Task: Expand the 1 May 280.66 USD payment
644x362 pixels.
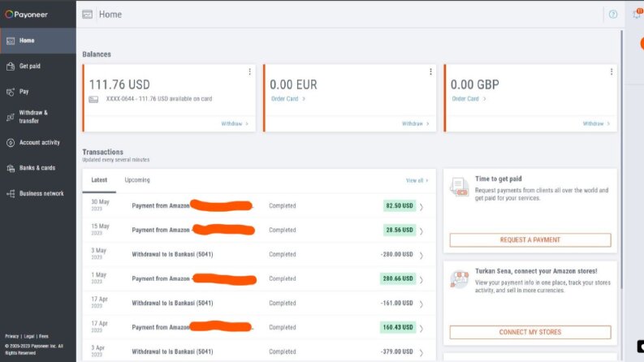Action: [x=421, y=279]
